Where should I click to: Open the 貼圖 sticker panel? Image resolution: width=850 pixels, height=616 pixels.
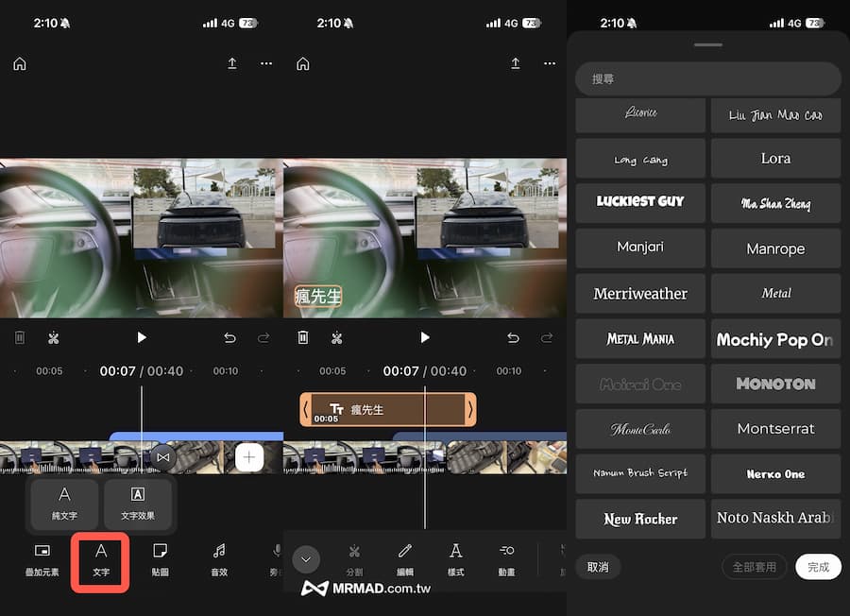point(160,561)
